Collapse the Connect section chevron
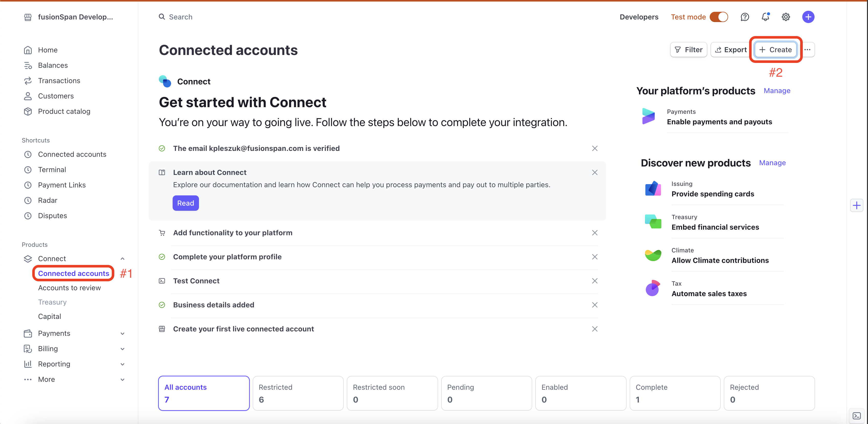 (x=123, y=259)
